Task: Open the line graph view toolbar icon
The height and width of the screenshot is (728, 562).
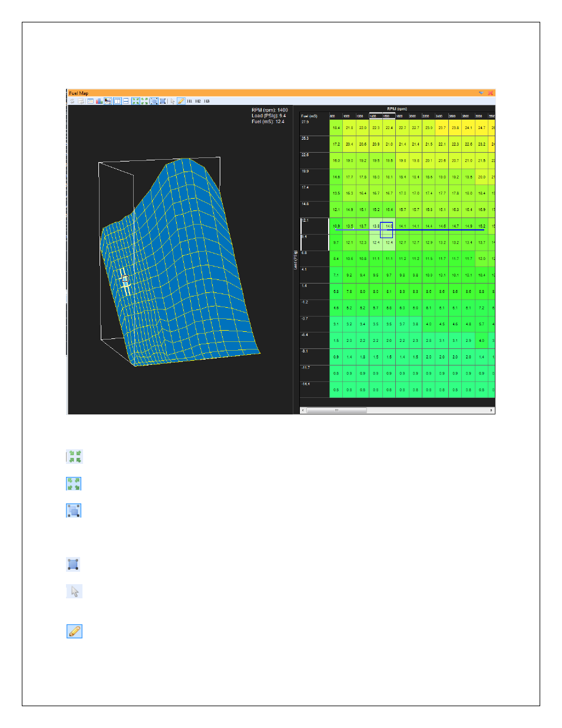Action: [x=108, y=101]
